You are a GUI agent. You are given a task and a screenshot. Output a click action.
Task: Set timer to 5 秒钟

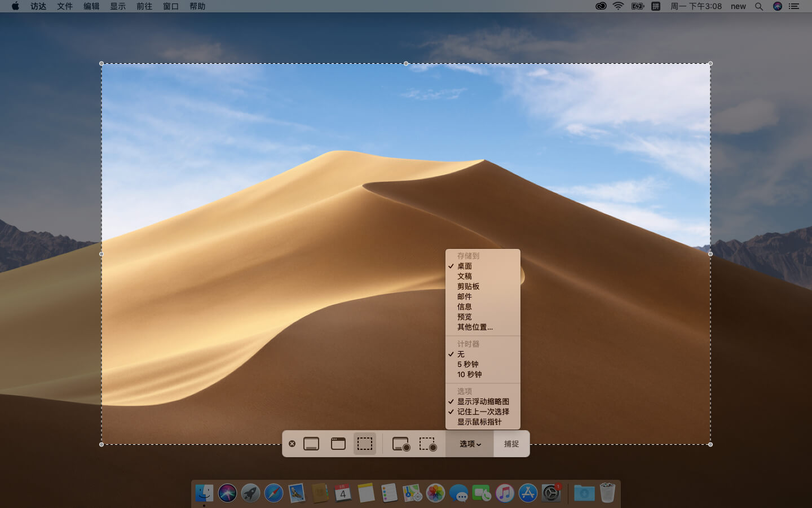coord(483,364)
